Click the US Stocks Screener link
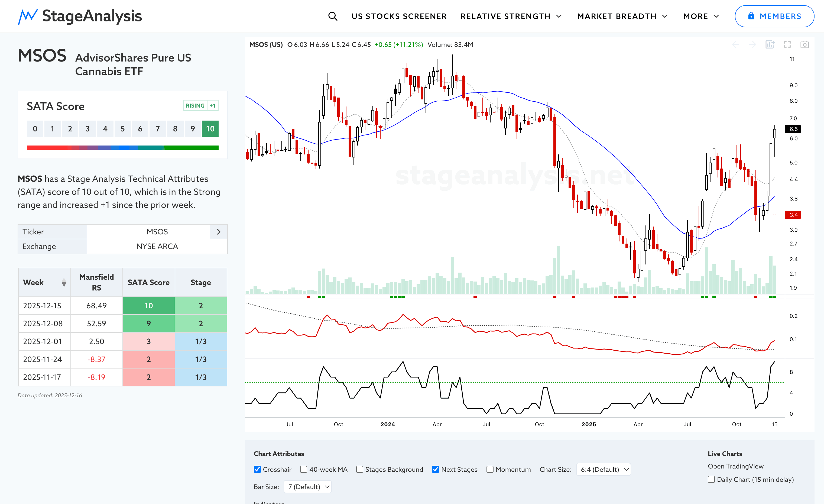This screenshot has width=824, height=504. (399, 16)
